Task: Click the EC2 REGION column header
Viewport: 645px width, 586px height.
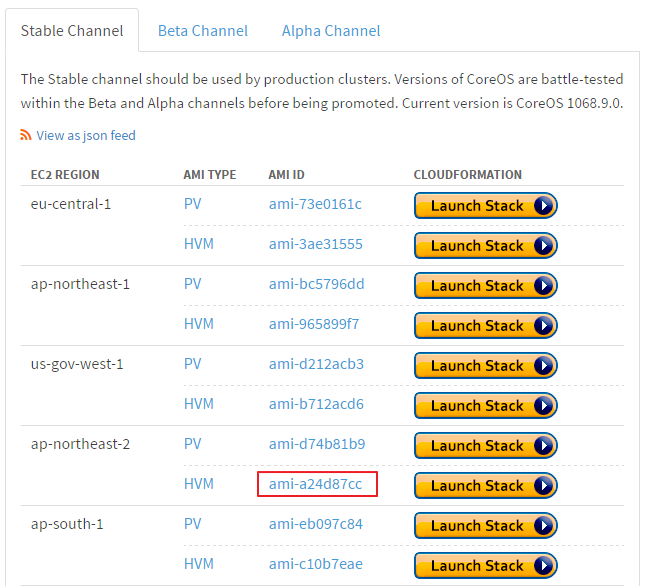Action: pyautogui.click(x=65, y=175)
